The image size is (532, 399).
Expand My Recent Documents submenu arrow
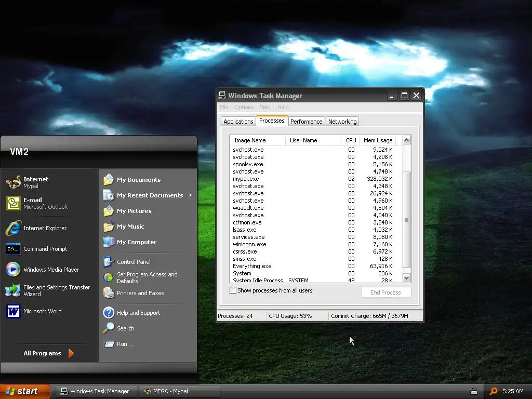pyautogui.click(x=191, y=195)
